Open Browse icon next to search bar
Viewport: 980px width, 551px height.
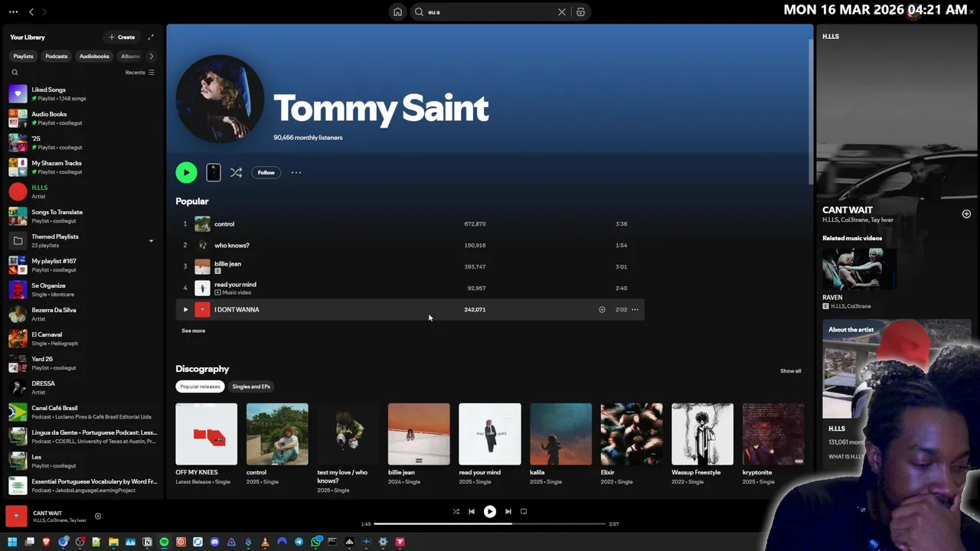pos(580,11)
